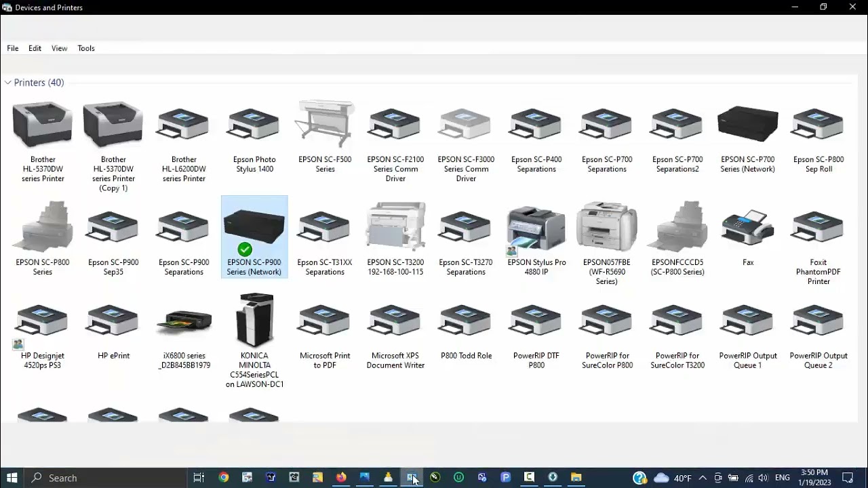Open Firefox from the taskbar
This screenshot has height=488, width=868.
(x=341, y=478)
